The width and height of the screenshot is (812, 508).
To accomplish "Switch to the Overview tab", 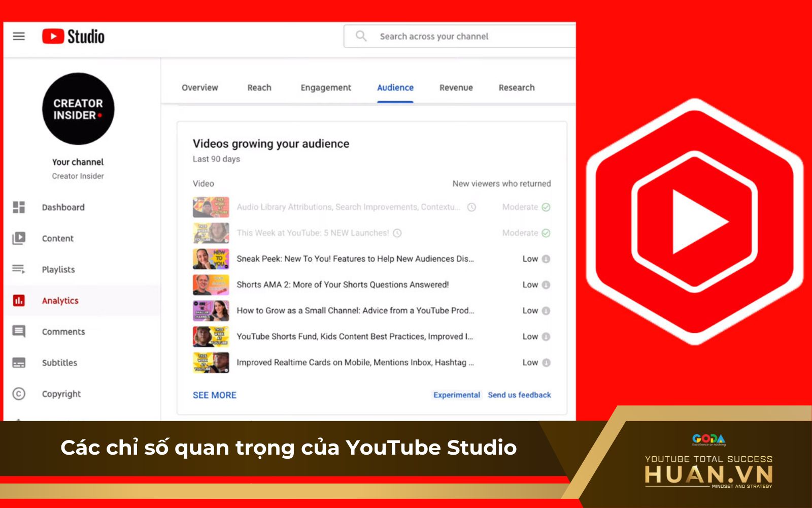I will (x=200, y=87).
